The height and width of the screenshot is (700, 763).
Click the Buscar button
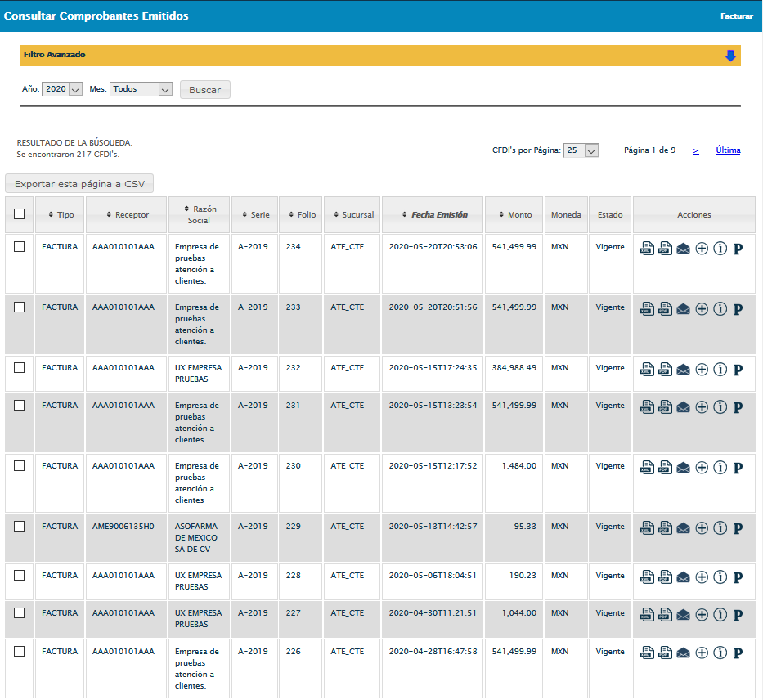205,90
